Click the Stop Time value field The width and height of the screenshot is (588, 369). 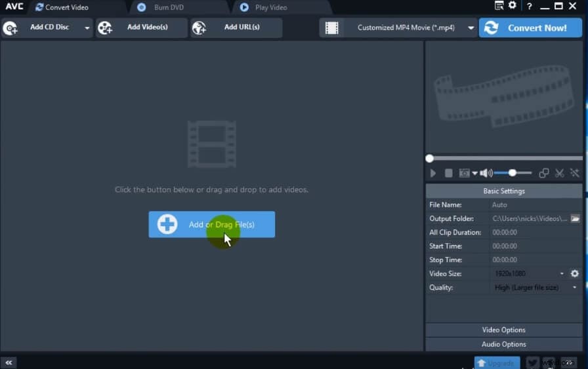point(536,260)
